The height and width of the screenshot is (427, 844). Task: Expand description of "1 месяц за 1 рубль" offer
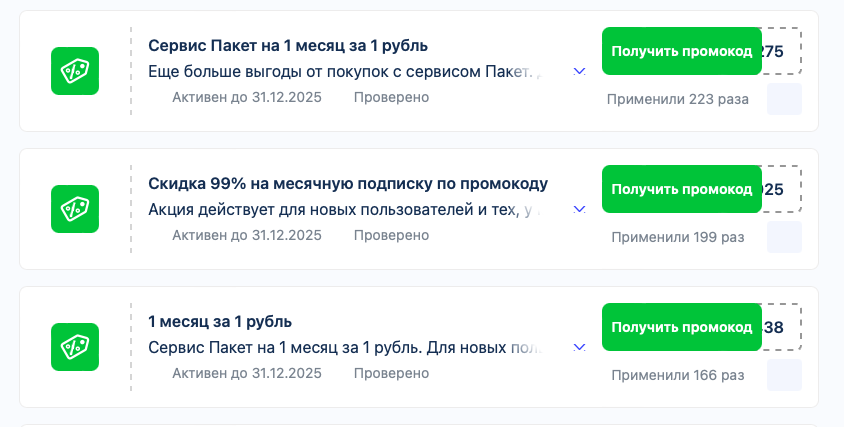pos(579,347)
